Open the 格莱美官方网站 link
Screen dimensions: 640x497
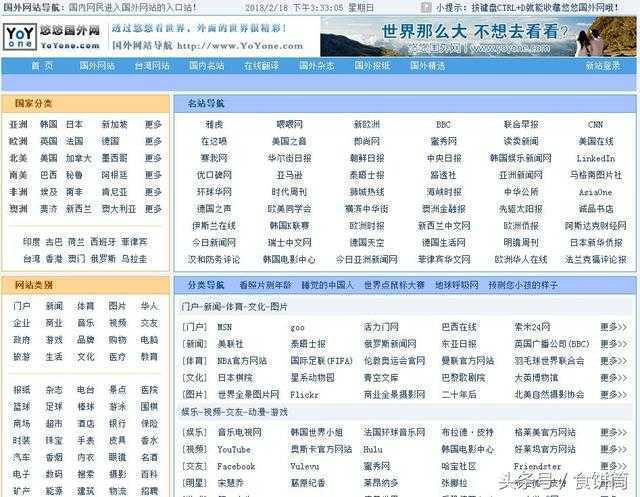point(545,432)
